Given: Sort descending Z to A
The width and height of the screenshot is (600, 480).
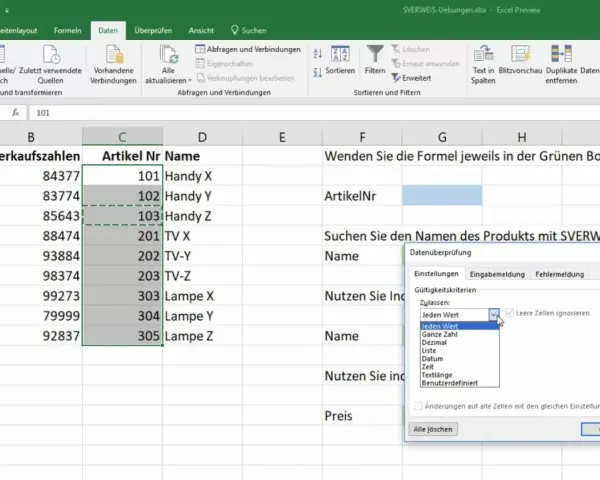Looking at the screenshot, I should coord(318,72).
